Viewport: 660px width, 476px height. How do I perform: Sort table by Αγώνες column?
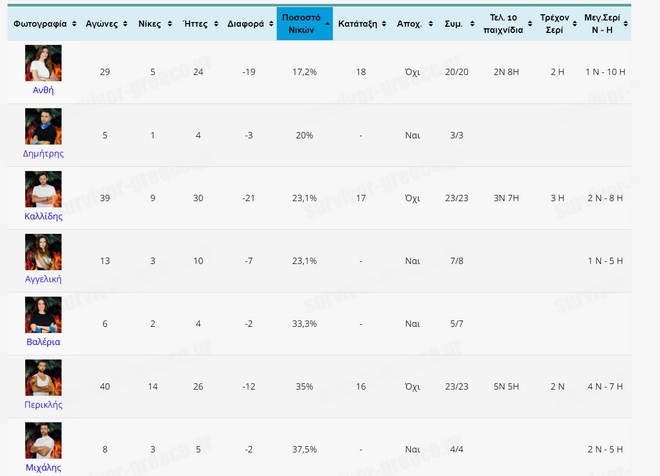[x=105, y=22]
